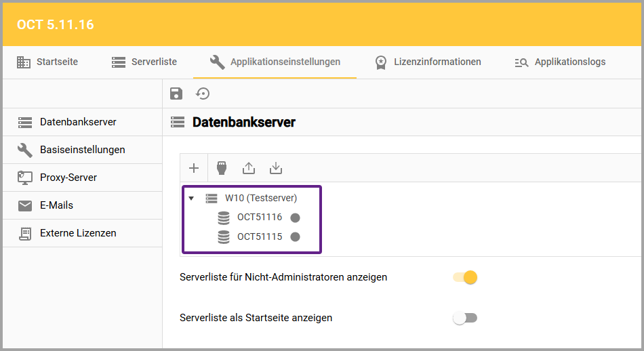Go to the Applikationslogs tab

(x=561, y=62)
